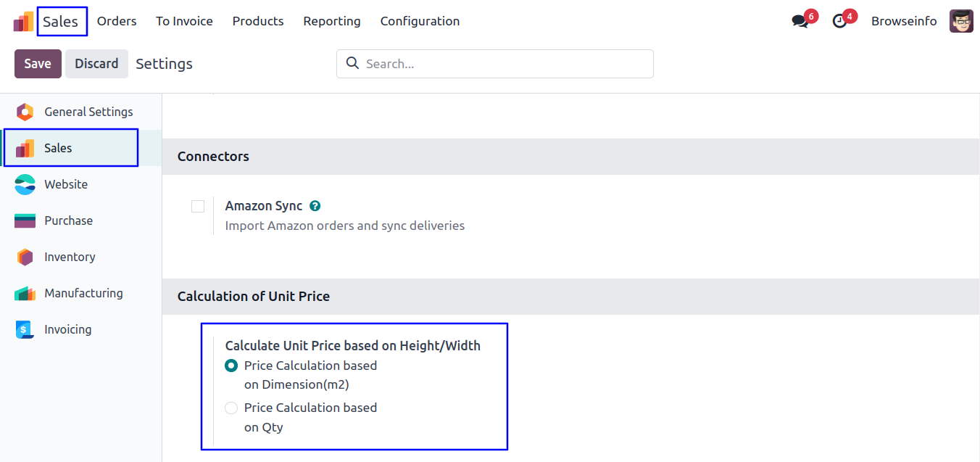Select the Website settings globe icon
The height and width of the screenshot is (462, 980).
[x=25, y=184]
